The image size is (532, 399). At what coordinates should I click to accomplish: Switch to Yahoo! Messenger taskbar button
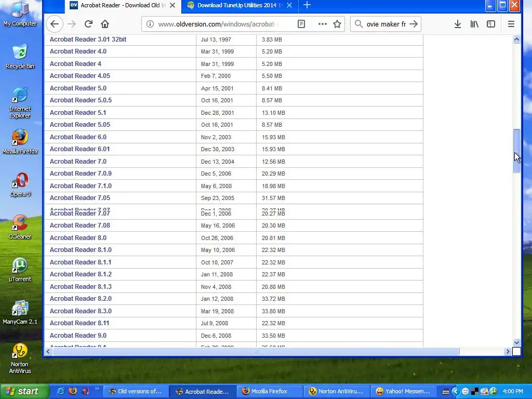pos(403,391)
